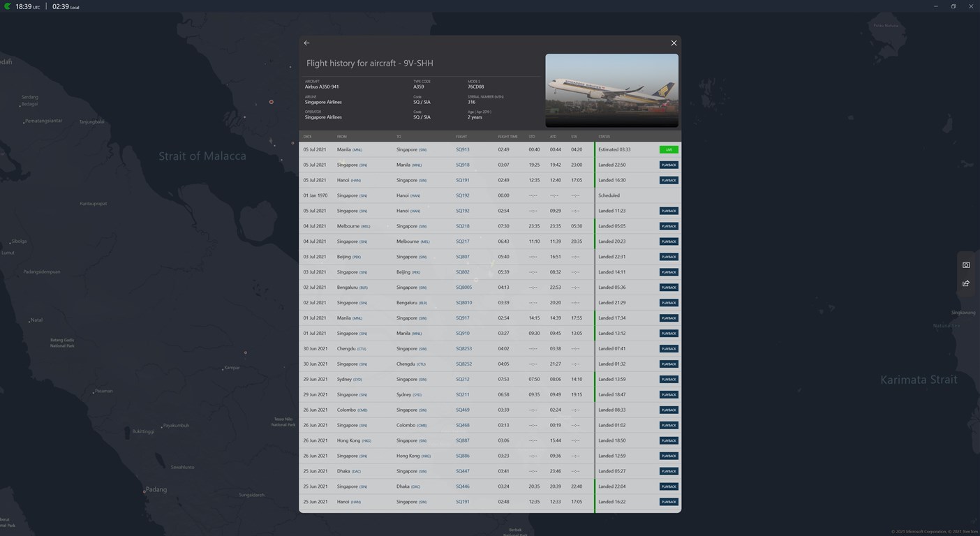Start playback for flight SQ918
Screen dimensions: 980x536
[x=669, y=165]
